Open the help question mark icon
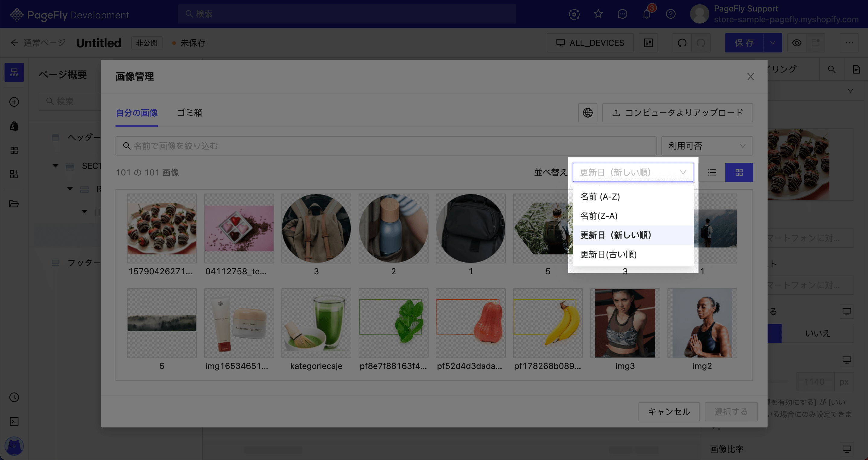 (670, 14)
